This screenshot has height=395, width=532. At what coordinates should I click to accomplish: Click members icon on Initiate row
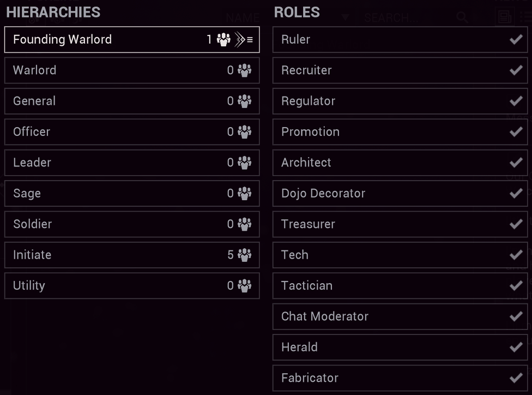pos(245,255)
